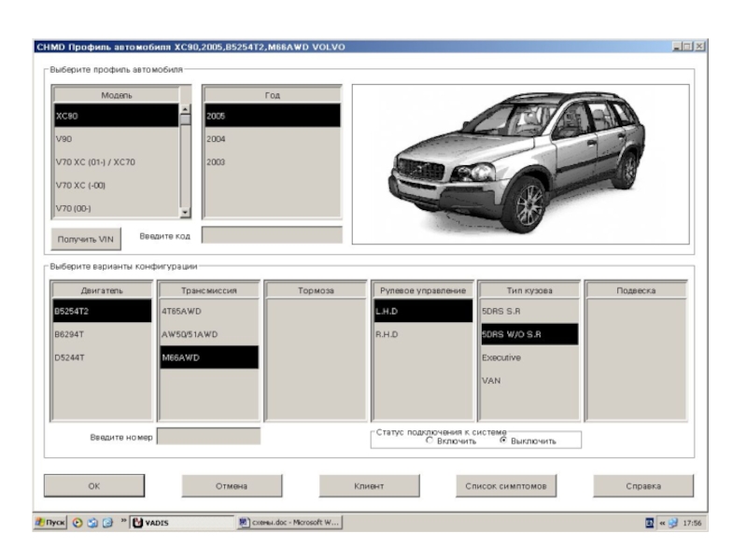Click the Volvo XC90 car image
The height and width of the screenshot is (560, 747).
[520, 164]
